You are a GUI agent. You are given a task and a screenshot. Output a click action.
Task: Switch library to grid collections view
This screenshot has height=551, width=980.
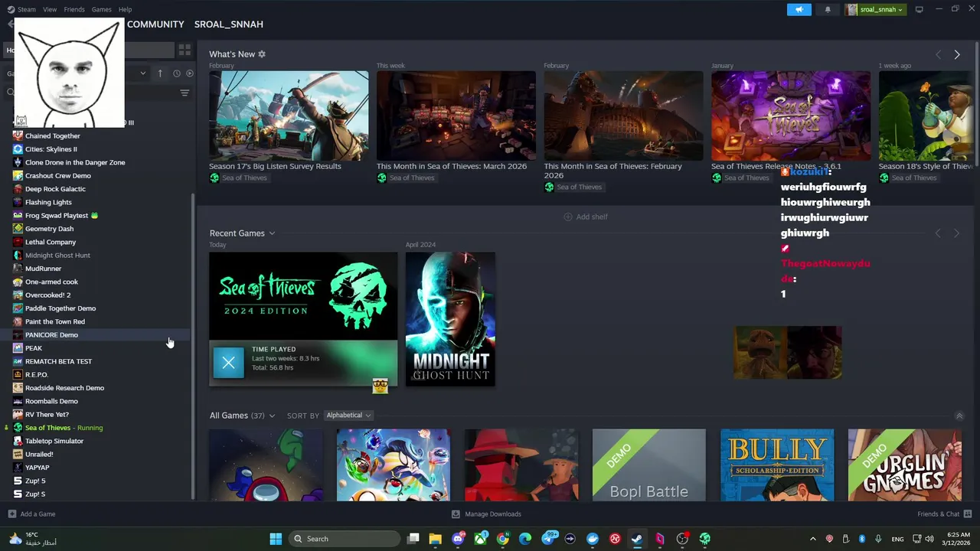pos(185,50)
